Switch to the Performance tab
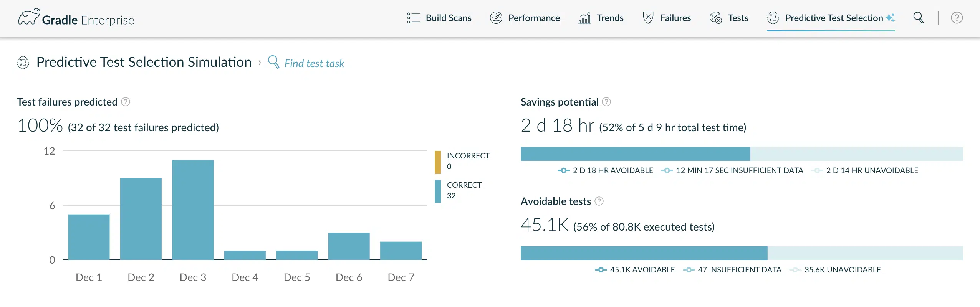 [x=525, y=18]
